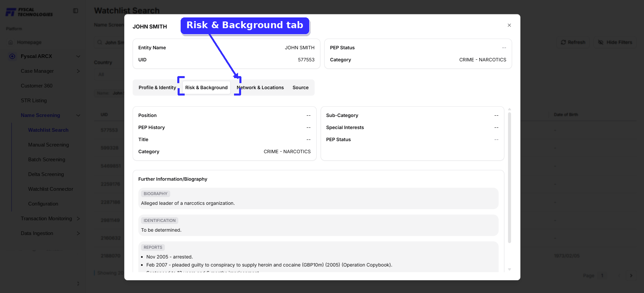This screenshot has width=644, height=293.
Task: Click the Further Information/Biography heading
Action: [x=173, y=179]
